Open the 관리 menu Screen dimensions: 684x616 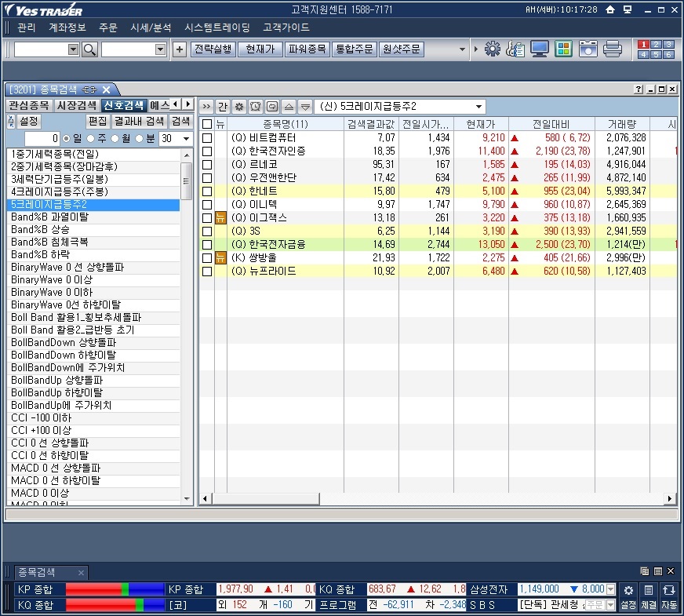pos(26,27)
